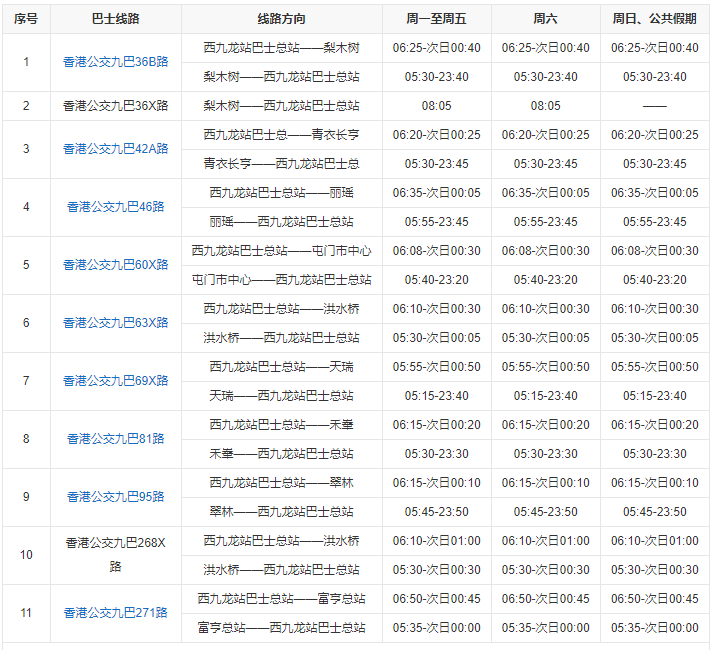Click holiday time 05:15-23:40
The image size is (713, 650).
tap(654, 396)
